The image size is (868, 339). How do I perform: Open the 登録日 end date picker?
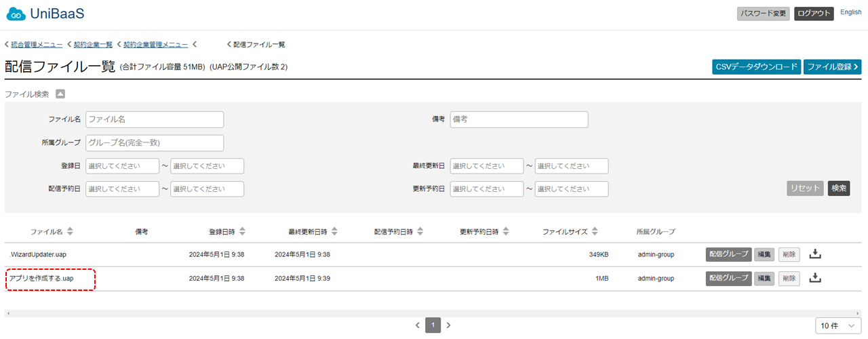tap(207, 166)
